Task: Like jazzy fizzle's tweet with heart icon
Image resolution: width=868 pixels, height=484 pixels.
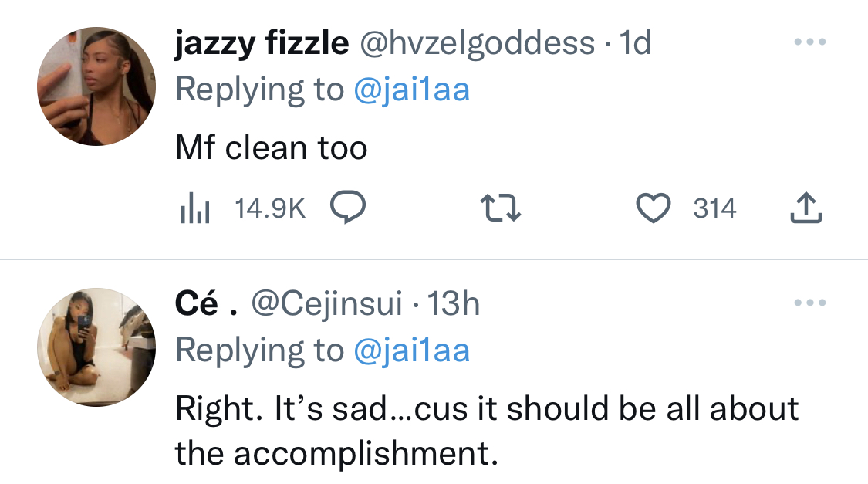Action: (654, 208)
